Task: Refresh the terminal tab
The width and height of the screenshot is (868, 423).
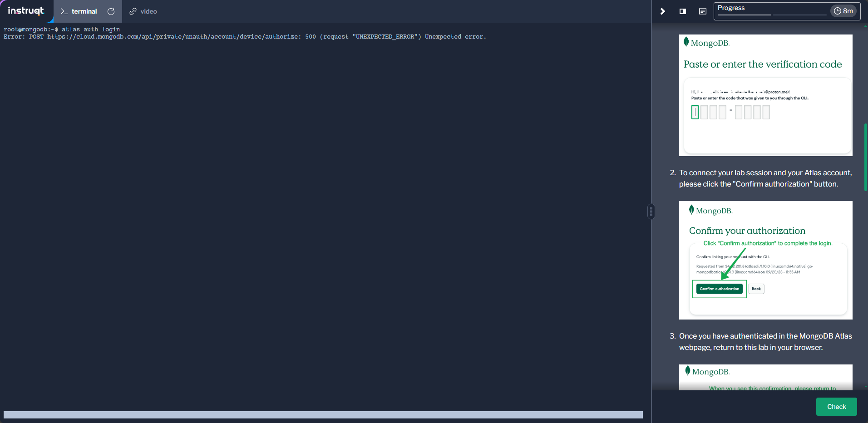Action: (111, 11)
